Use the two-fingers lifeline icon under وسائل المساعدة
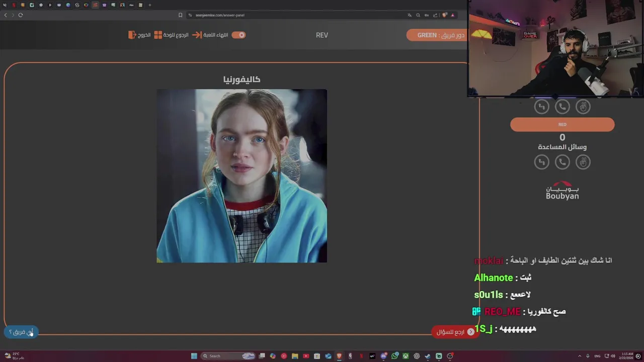 click(x=541, y=162)
